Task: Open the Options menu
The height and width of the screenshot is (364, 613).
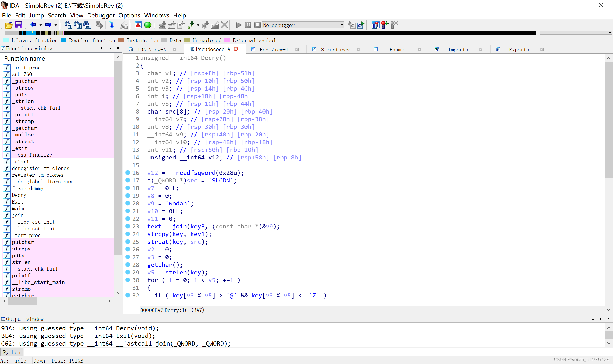Action: [x=129, y=16]
